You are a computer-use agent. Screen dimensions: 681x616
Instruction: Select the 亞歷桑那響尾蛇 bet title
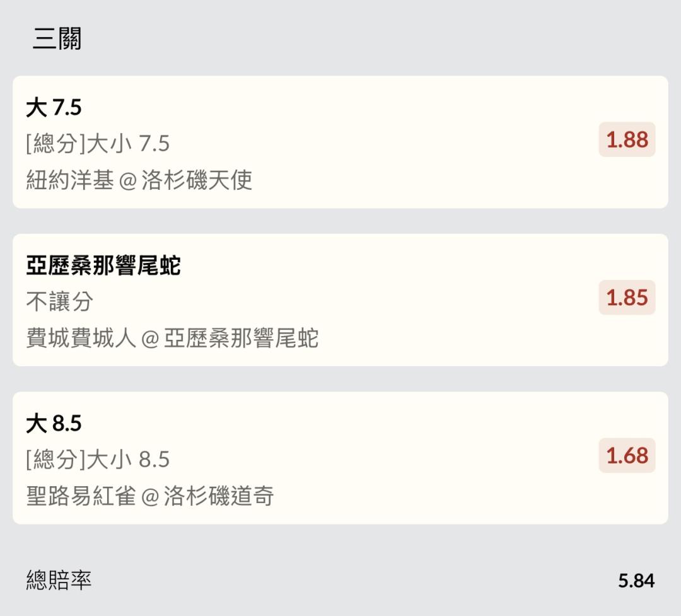[x=103, y=265]
